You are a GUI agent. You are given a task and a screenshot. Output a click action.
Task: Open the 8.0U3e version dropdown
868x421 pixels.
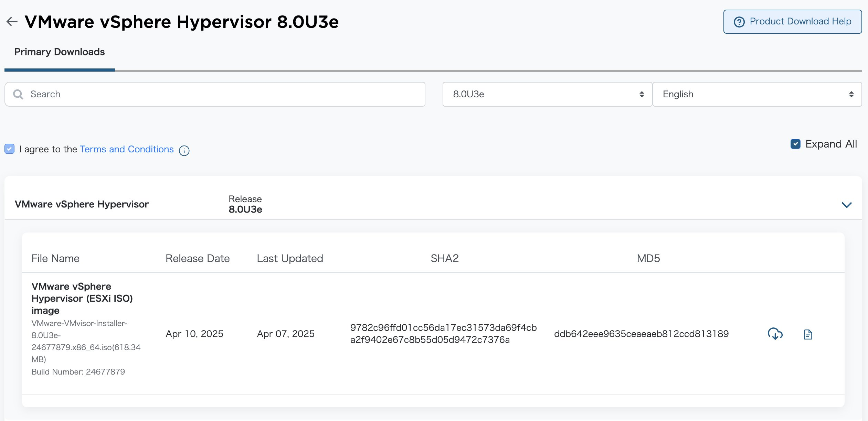[x=547, y=94]
